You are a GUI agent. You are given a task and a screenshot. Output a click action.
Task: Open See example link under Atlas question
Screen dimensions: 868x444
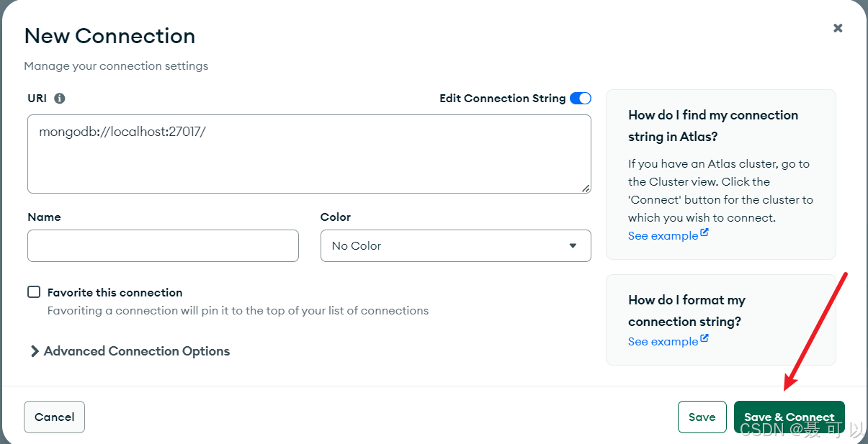(x=663, y=236)
